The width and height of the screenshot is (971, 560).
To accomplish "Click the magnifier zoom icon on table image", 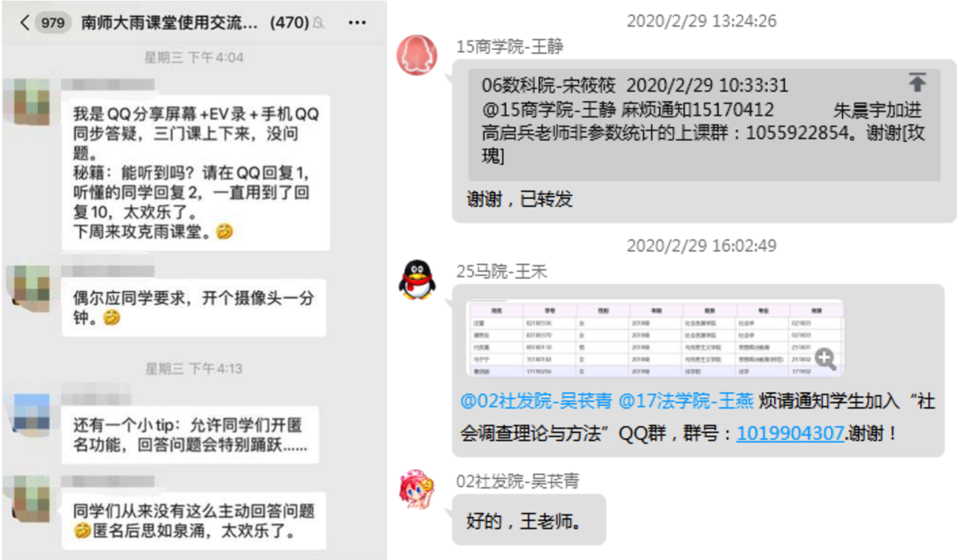I will point(825,358).
